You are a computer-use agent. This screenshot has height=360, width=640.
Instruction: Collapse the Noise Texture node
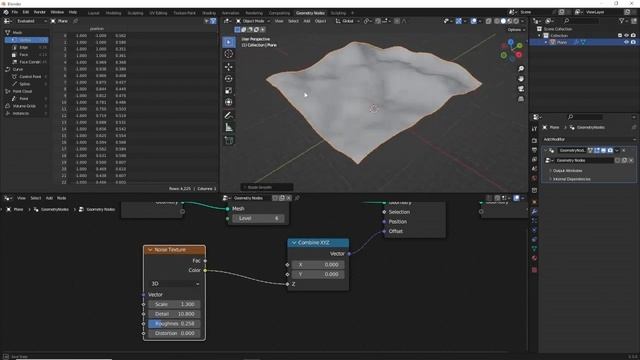click(x=150, y=250)
